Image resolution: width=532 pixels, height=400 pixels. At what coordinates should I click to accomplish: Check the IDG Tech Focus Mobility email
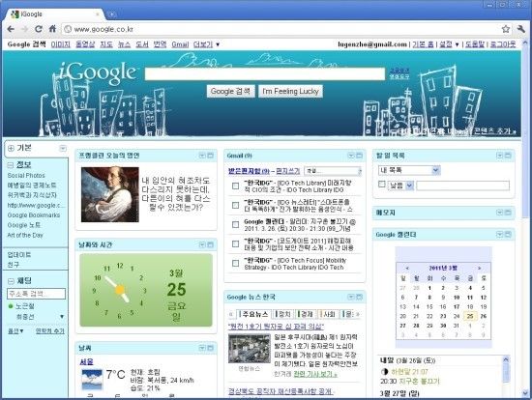coord(235,263)
